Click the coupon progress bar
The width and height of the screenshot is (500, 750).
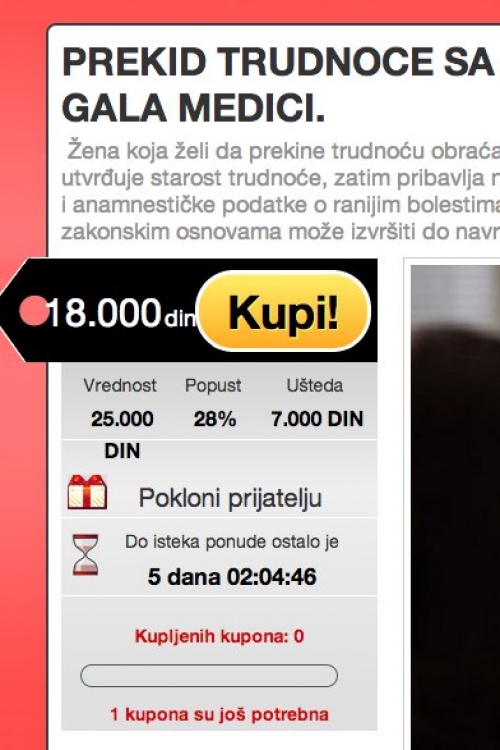pos(209,676)
